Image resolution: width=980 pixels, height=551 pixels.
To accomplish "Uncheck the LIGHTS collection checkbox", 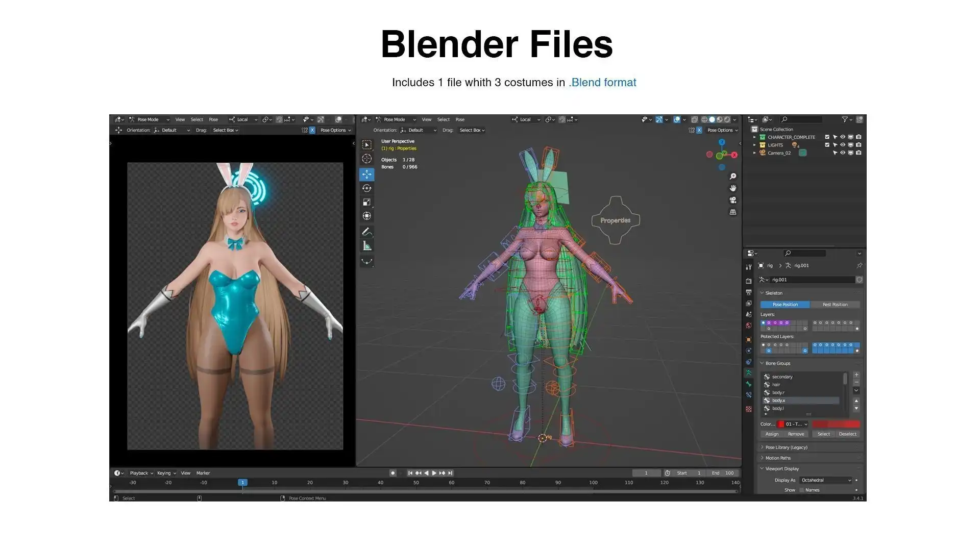I will pos(827,145).
